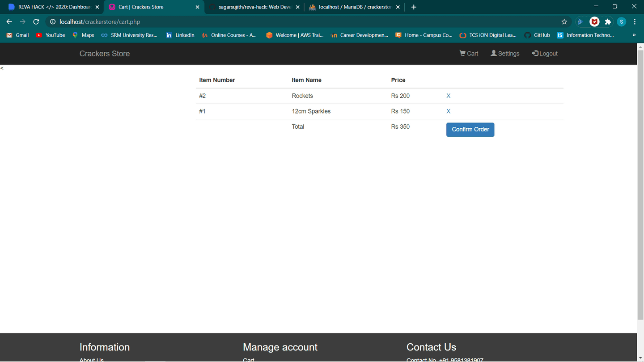
Task: Click the browser back arrow
Action: point(9,21)
